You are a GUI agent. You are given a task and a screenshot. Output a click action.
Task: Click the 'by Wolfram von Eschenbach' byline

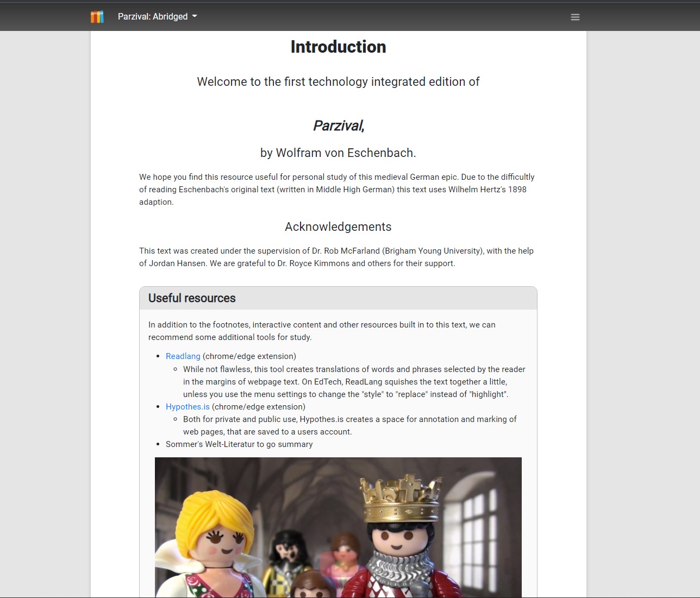[338, 153]
